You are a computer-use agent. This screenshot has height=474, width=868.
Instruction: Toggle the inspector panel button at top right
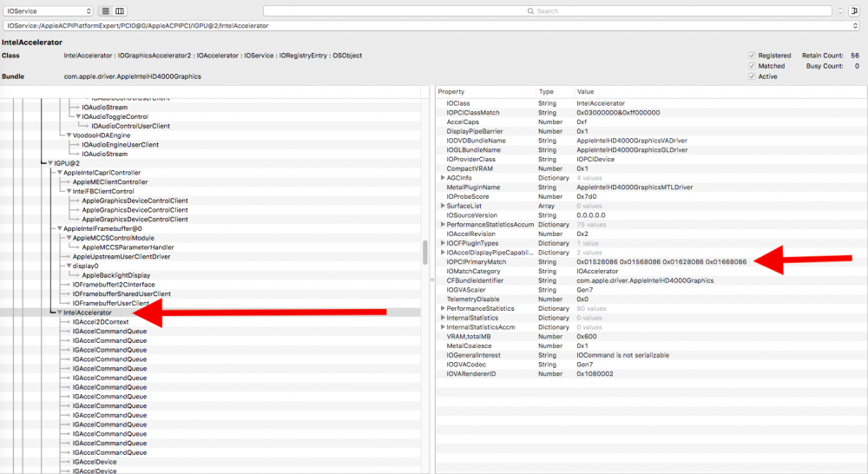point(854,11)
